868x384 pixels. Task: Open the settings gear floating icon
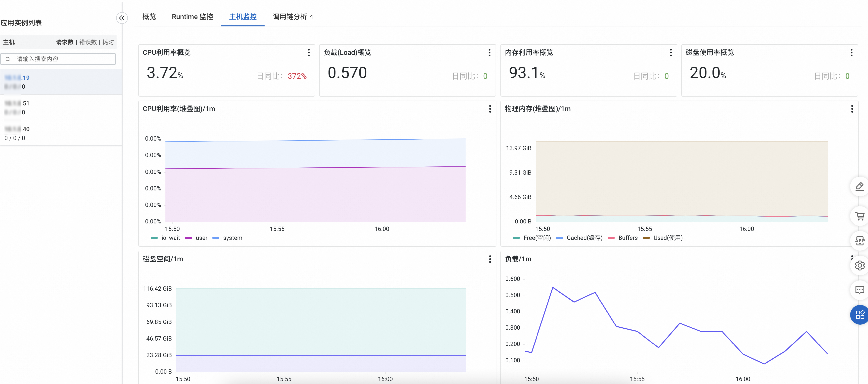click(x=860, y=265)
